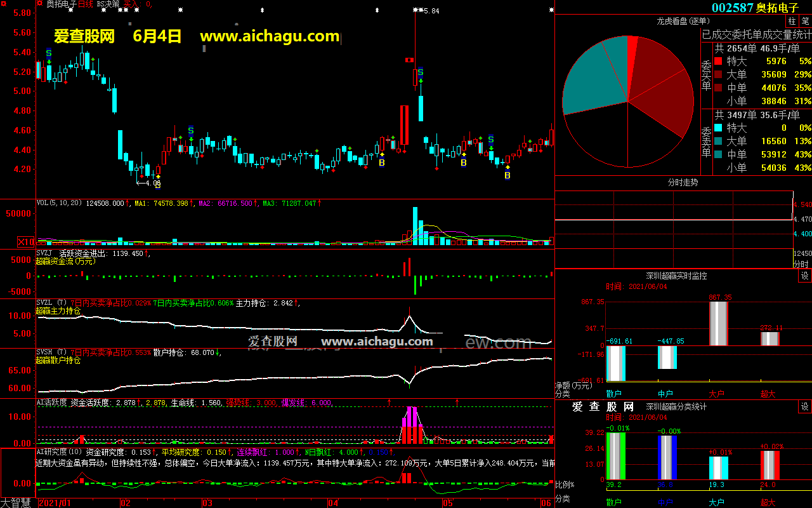Image resolution: width=812 pixels, height=508 pixels.
Task: Select the AI研究度(10) indicator label
Action: tap(60, 451)
